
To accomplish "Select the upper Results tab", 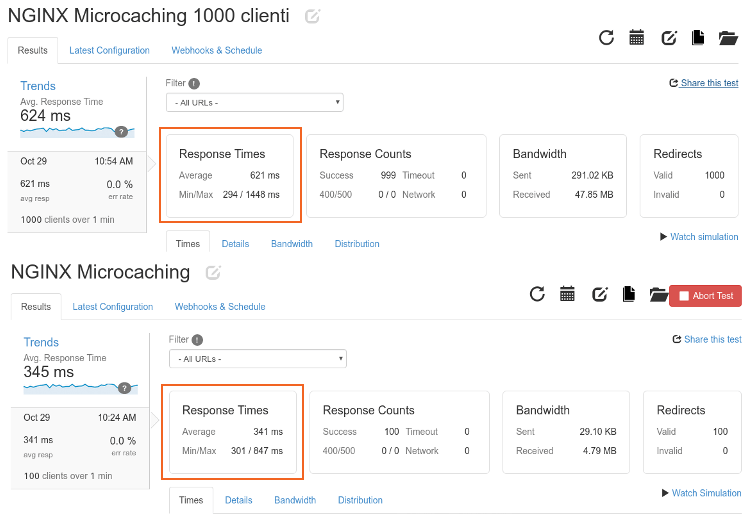I will 32,50.
